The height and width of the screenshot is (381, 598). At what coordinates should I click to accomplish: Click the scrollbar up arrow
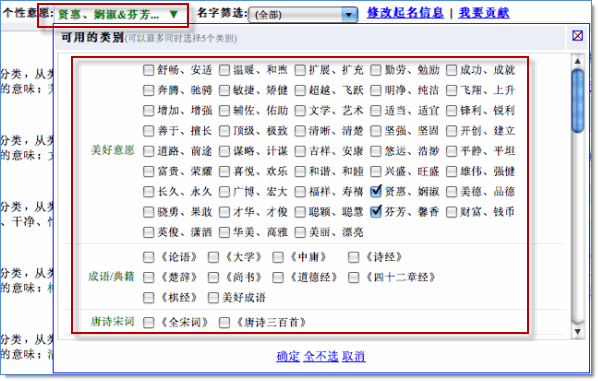tap(577, 61)
